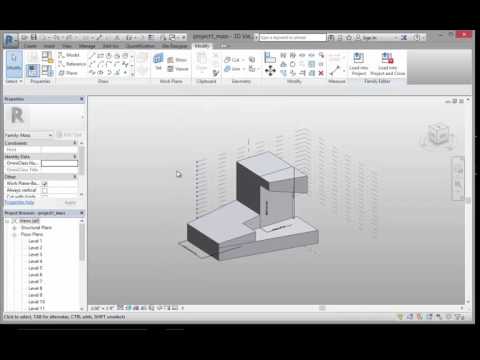This screenshot has height=360, width=480.
Task: Select the Plane tool in Draw panel
Action: (x=68, y=73)
